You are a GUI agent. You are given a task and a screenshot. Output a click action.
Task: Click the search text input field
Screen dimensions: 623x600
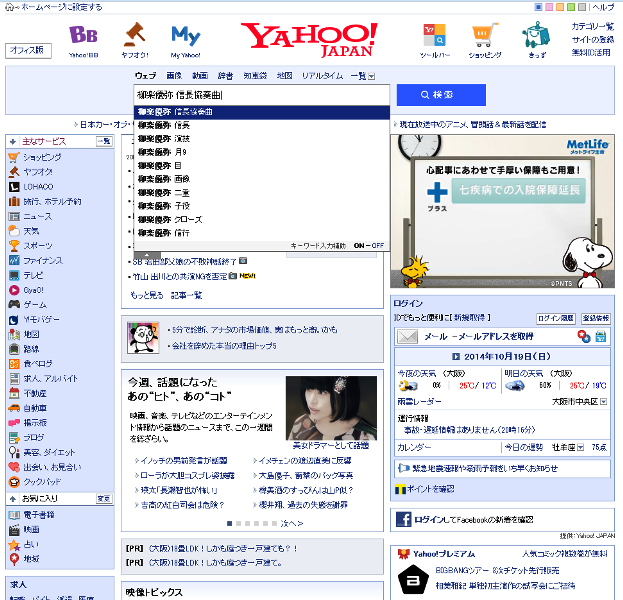click(x=262, y=95)
